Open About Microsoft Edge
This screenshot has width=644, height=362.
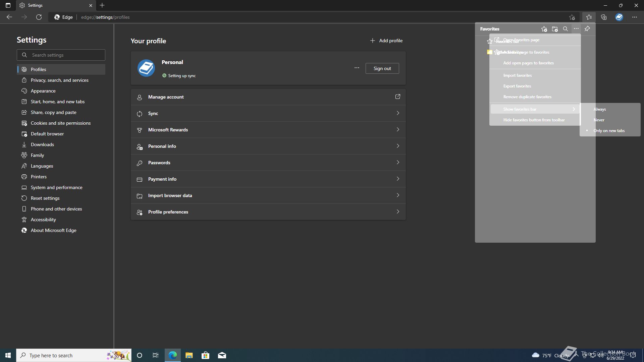click(x=61, y=230)
